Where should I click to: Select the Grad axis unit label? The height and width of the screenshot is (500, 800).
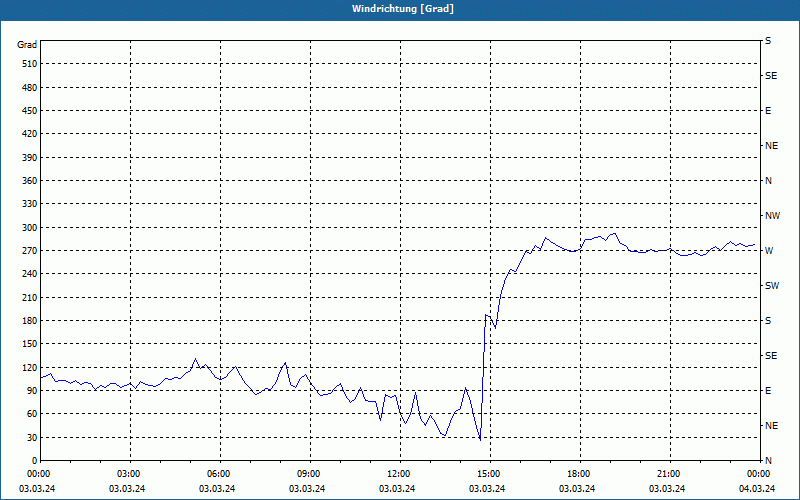coord(27,45)
